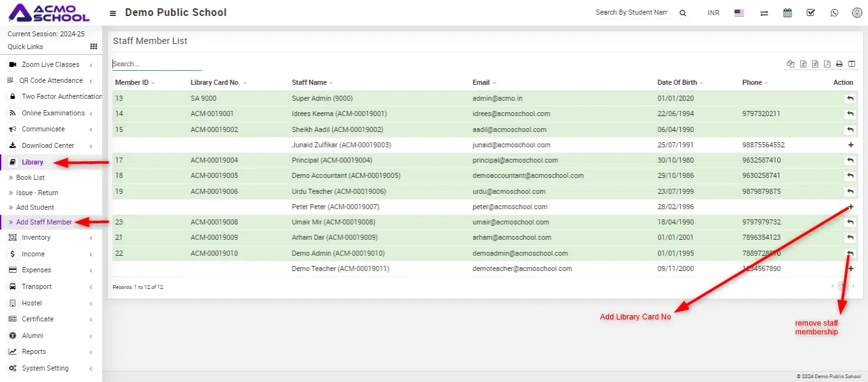The image size is (868, 382).
Task: Remove Idrees Keema's staff membership
Action: point(850,114)
